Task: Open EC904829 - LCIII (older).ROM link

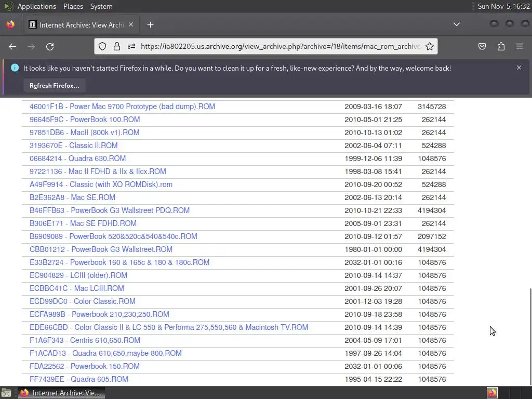Action: click(78, 275)
